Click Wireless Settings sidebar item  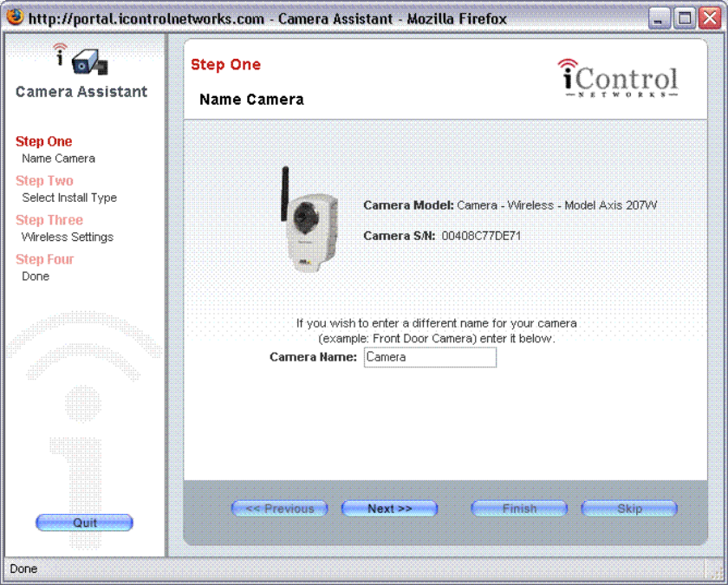[68, 237]
